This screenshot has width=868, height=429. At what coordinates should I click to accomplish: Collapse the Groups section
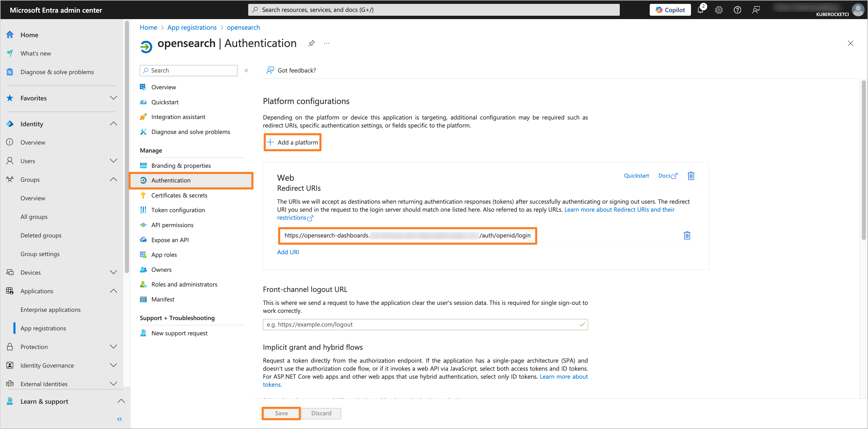pos(114,180)
